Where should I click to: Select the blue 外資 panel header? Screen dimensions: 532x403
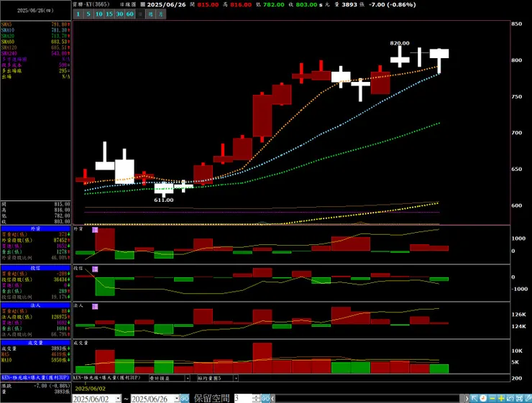click(x=36, y=228)
